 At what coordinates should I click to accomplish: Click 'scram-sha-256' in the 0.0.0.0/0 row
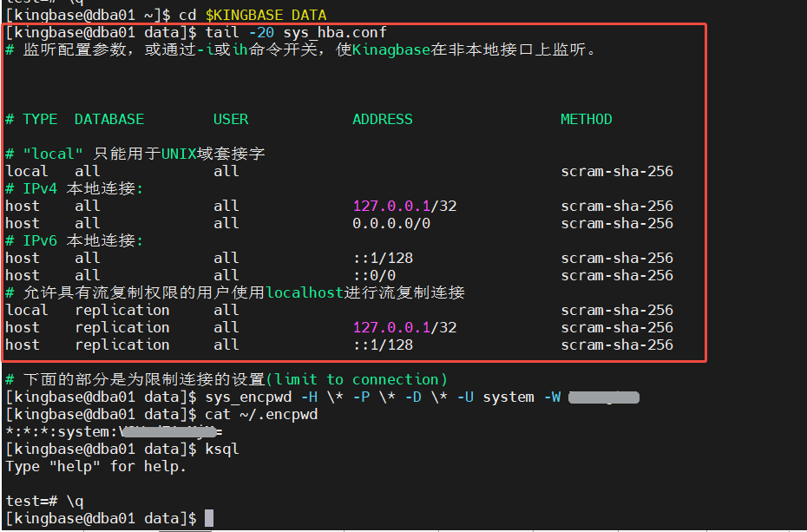[617, 223]
